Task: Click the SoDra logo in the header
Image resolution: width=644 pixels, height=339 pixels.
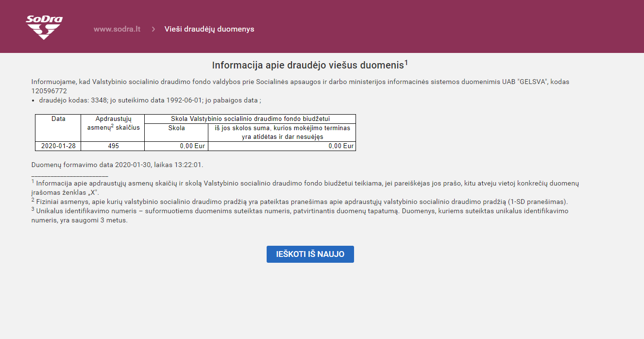Action: pyautogui.click(x=44, y=27)
